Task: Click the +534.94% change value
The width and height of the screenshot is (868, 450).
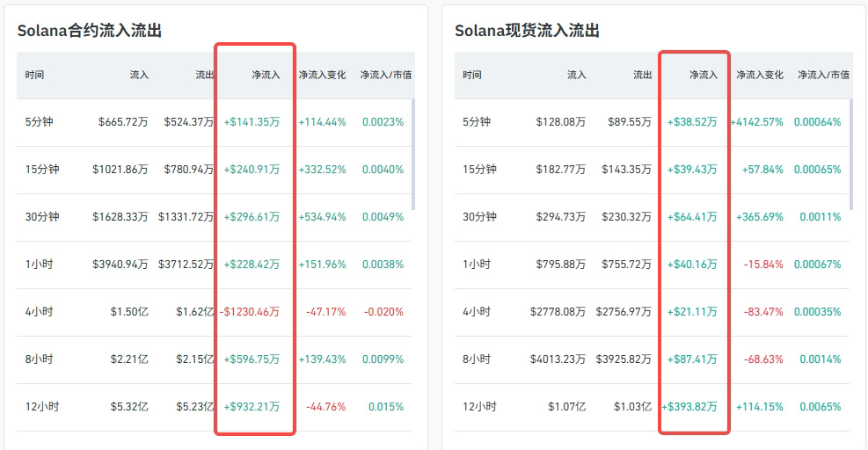Action: (322, 217)
